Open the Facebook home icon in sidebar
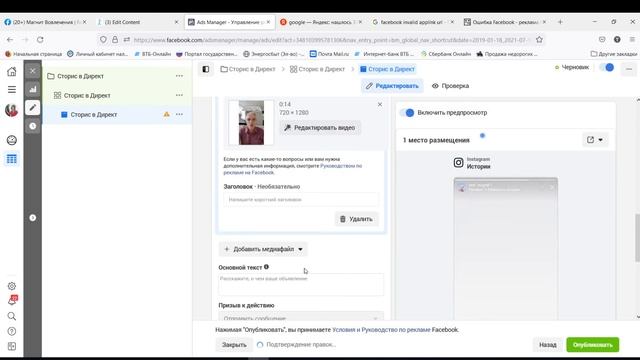Screen dimensions: 640x360 point(11,72)
